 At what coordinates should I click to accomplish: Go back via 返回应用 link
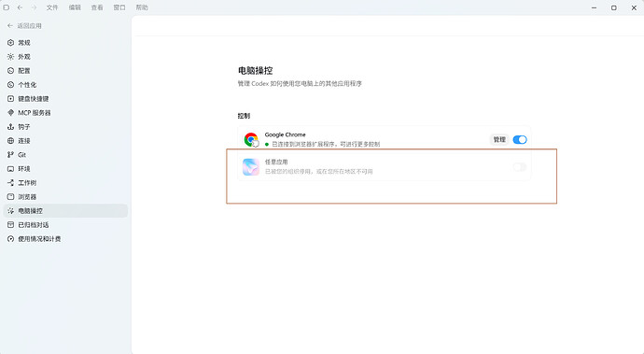(24, 25)
